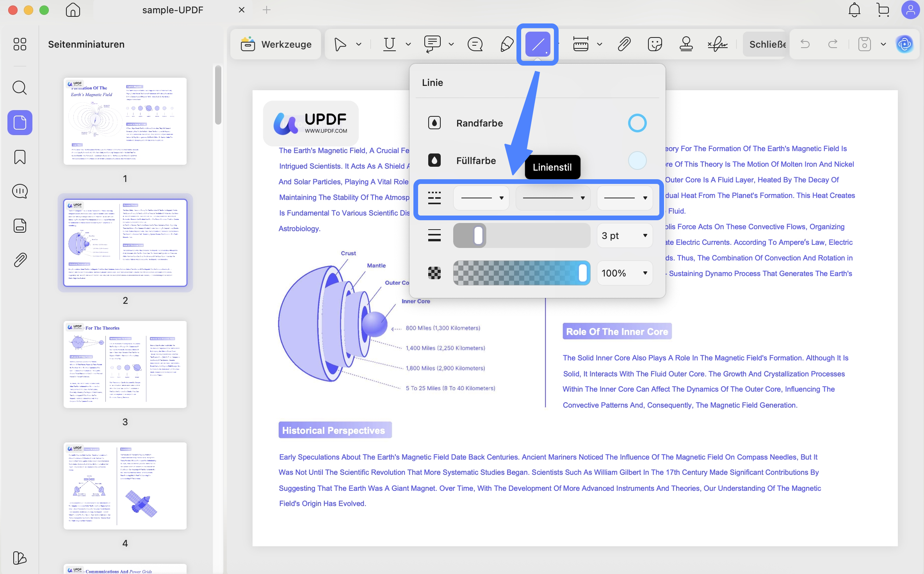The height and width of the screenshot is (574, 924).
Task: Toggle the Seitenminiaturen thumbnails panel icon
Action: (x=20, y=123)
